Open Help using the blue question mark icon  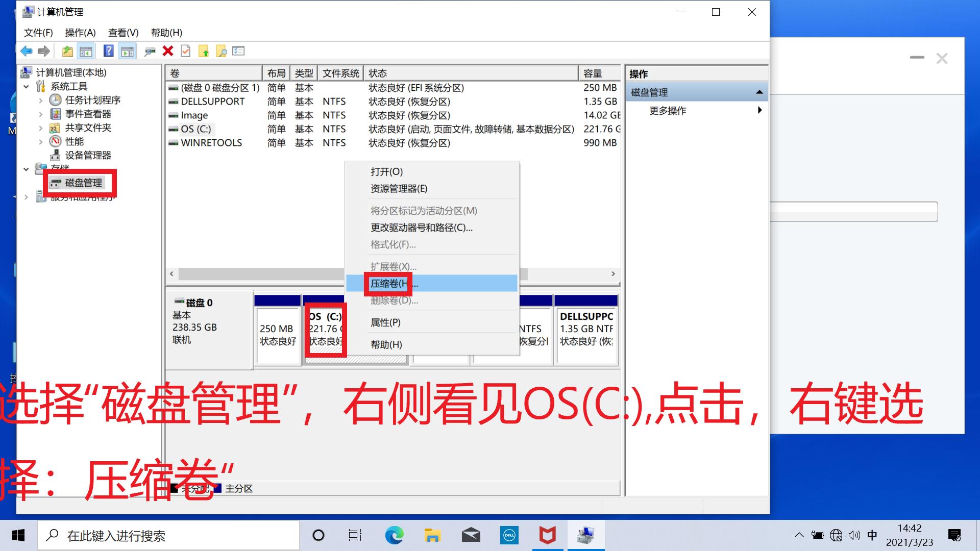[x=108, y=51]
